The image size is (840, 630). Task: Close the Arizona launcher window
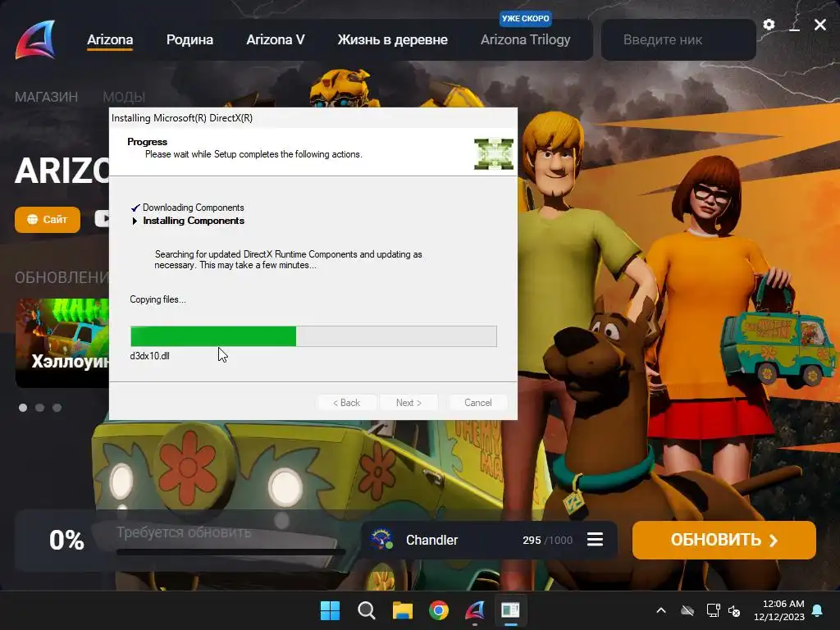[x=820, y=25]
